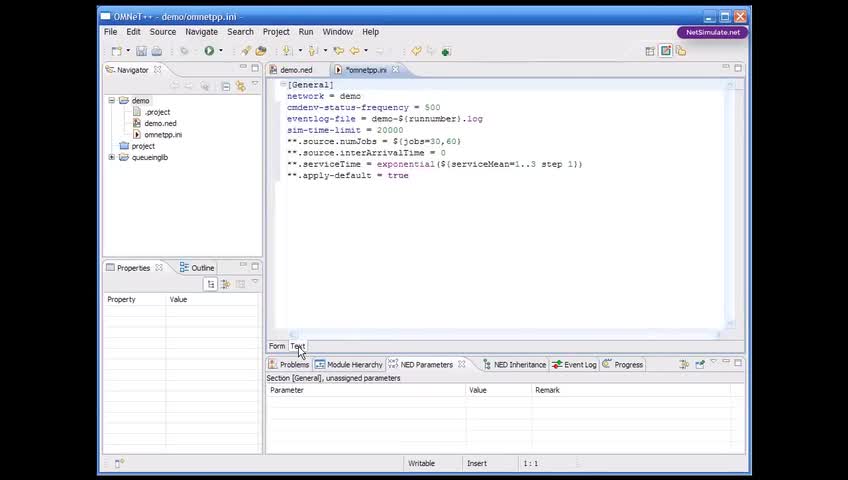Toggle Show Categories in Properties view
Viewport: 848px width, 480px height.
[211, 284]
